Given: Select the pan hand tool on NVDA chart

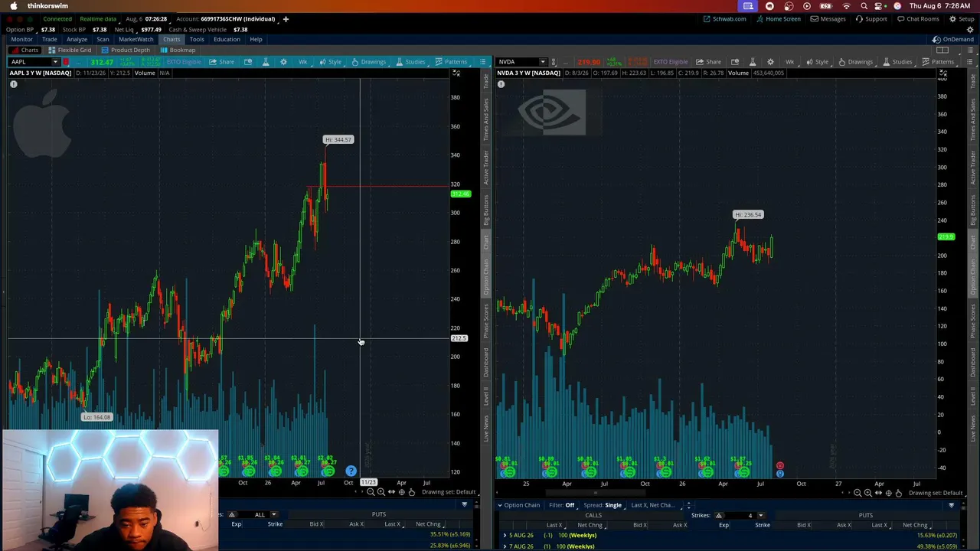Looking at the screenshot, I should tap(898, 493).
